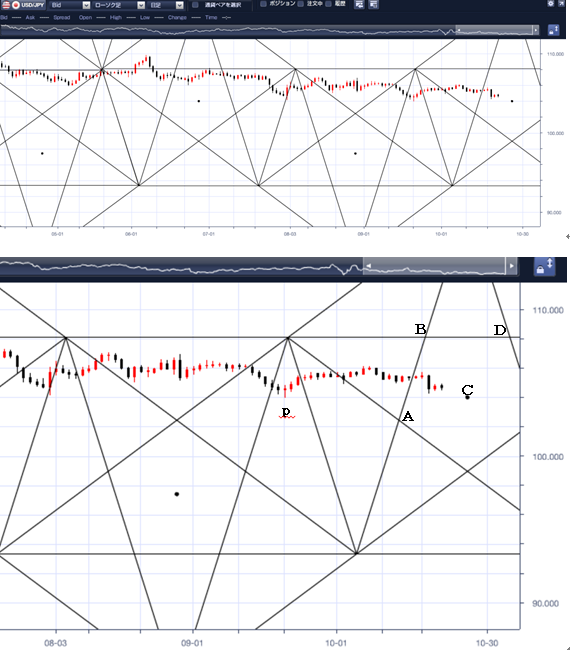Toggle the 履歴 checkbox
570x650 pixels.
pos(328,4)
